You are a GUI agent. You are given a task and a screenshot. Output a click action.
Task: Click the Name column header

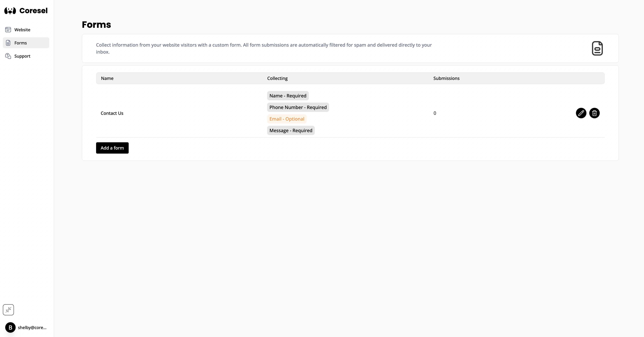click(107, 78)
